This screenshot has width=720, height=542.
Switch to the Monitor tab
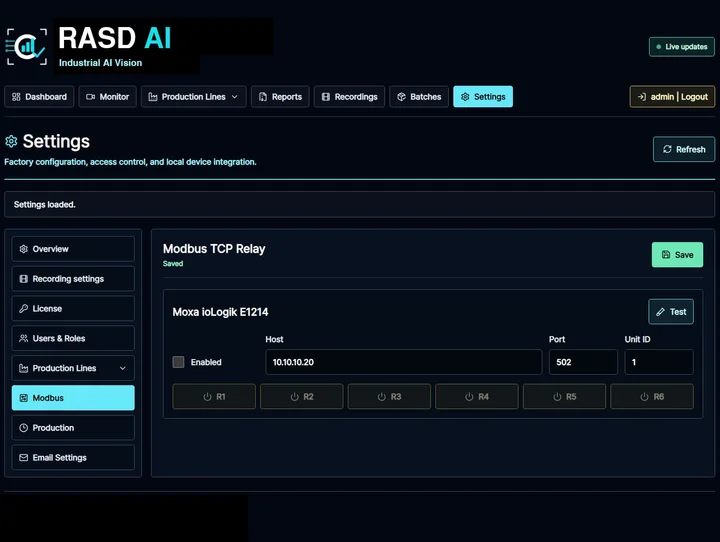coord(107,97)
